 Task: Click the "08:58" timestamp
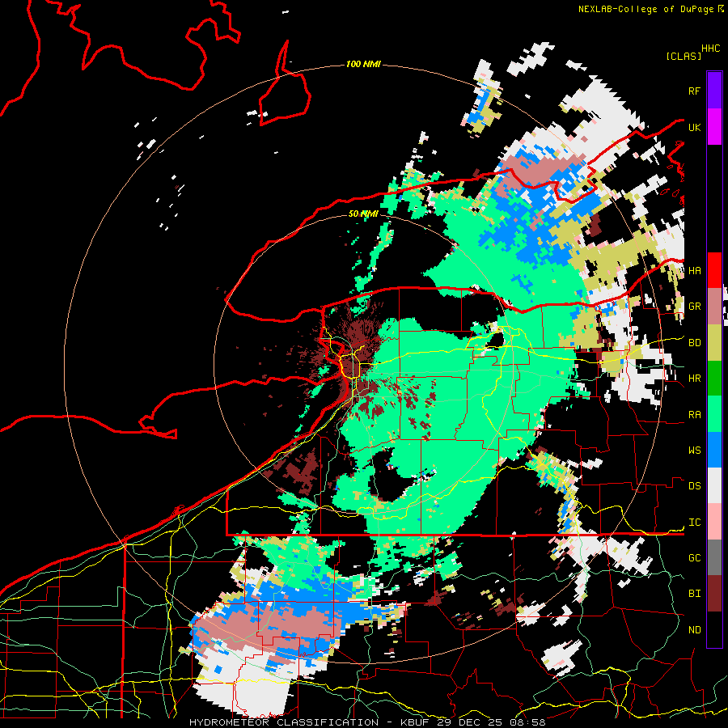[527, 722]
